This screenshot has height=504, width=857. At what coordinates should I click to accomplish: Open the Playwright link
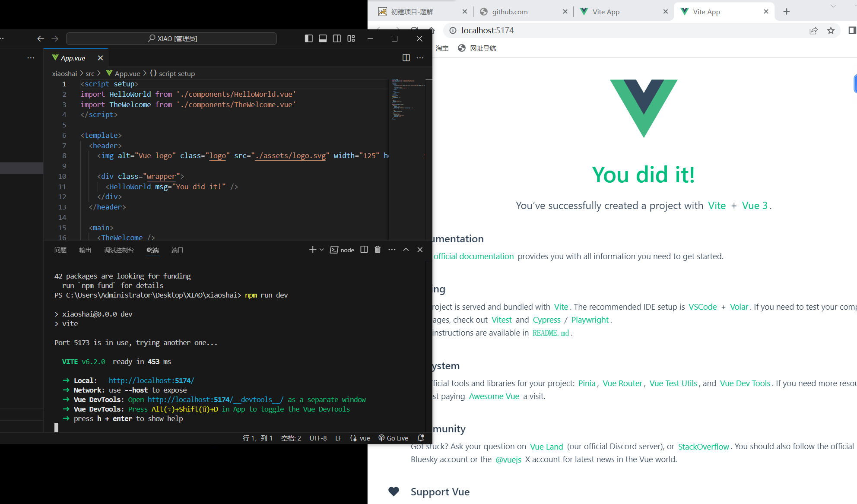tap(590, 320)
